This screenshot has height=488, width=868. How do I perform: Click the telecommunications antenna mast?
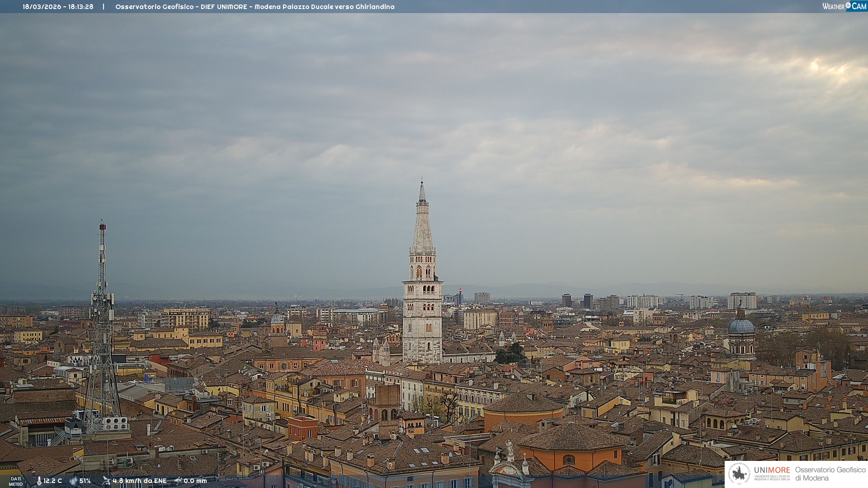(102, 289)
